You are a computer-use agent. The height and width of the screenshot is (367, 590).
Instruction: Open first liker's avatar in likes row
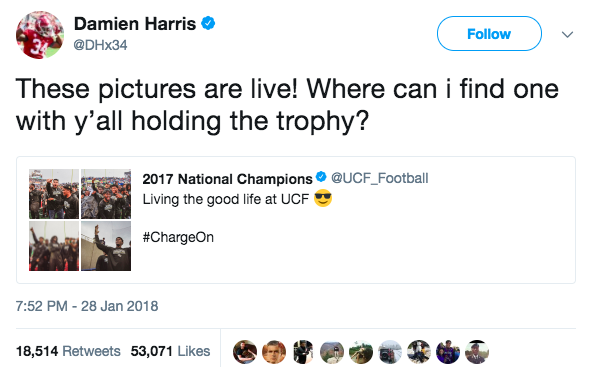[245, 352]
